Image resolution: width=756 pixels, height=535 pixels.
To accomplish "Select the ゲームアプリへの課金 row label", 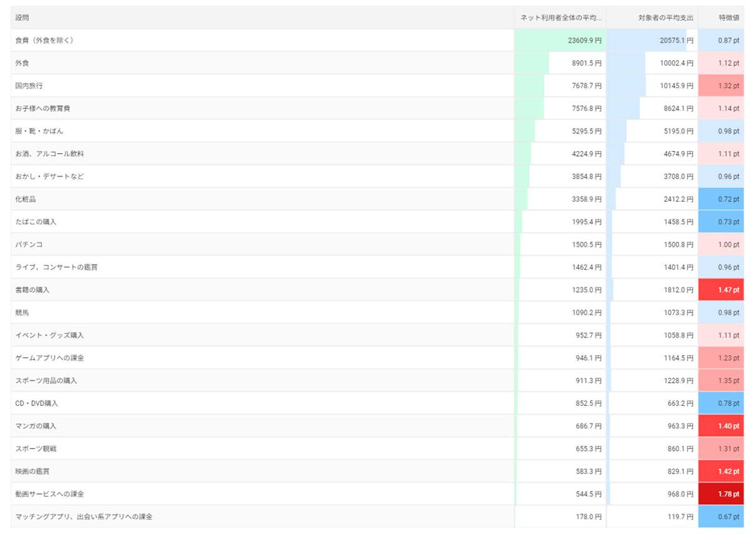I will click(x=50, y=358).
